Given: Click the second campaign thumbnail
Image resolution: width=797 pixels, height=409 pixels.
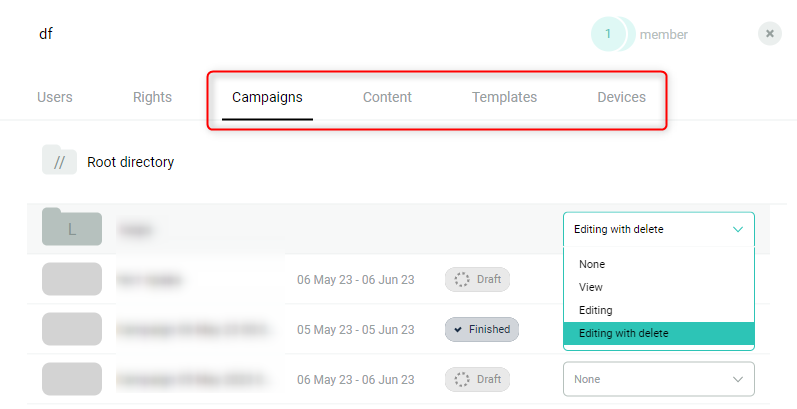Looking at the screenshot, I should [72, 329].
